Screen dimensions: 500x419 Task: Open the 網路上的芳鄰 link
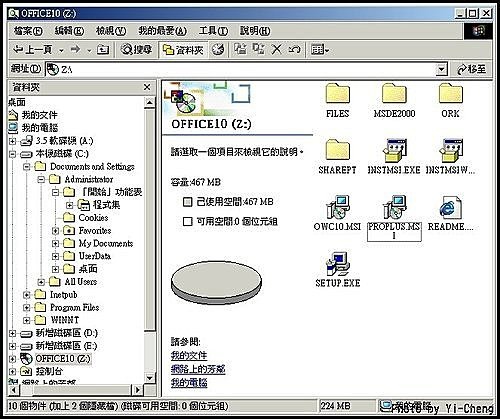pos(198,369)
